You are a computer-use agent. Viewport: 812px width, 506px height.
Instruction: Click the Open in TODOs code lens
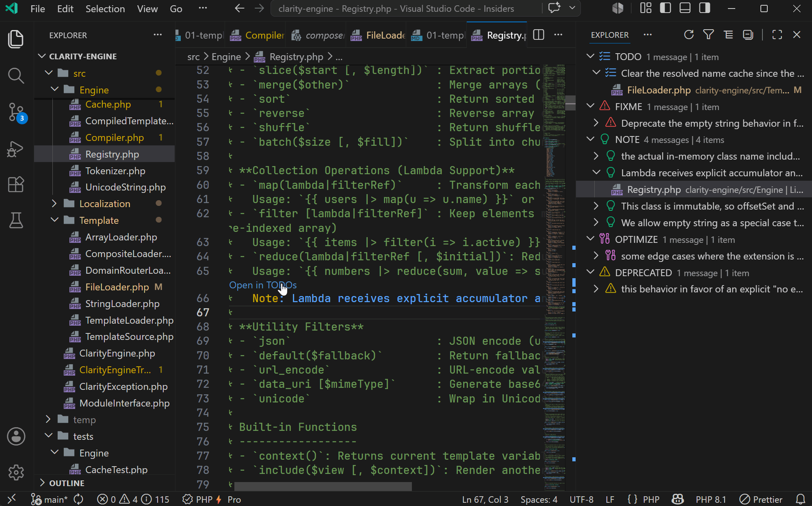pos(263,285)
